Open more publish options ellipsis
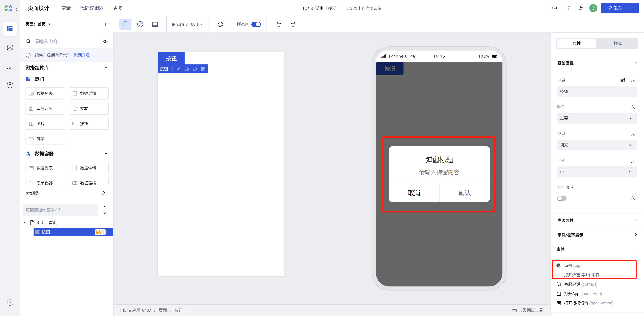 click(x=632, y=8)
